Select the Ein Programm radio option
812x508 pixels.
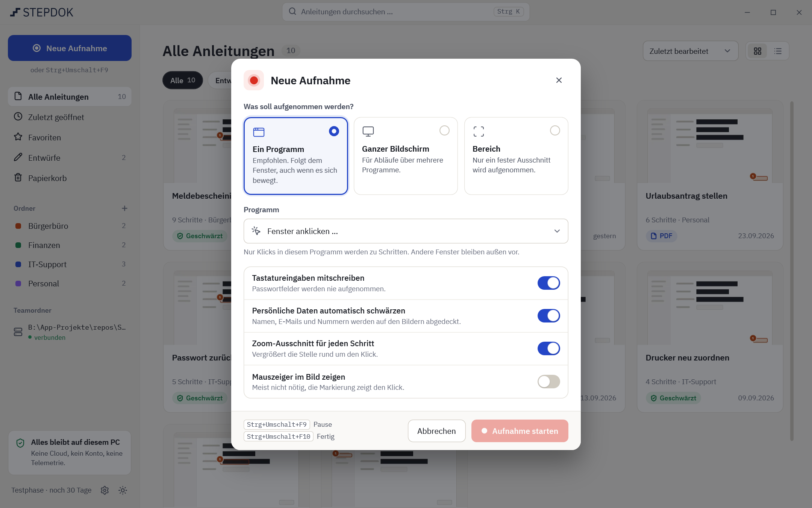click(334, 131)
